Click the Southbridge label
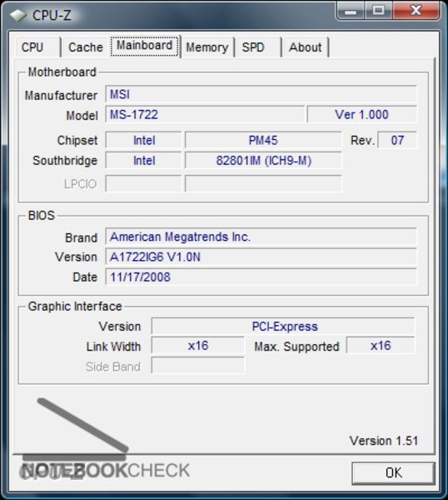This screenshot has height=500, width=448. pos(65,160)
